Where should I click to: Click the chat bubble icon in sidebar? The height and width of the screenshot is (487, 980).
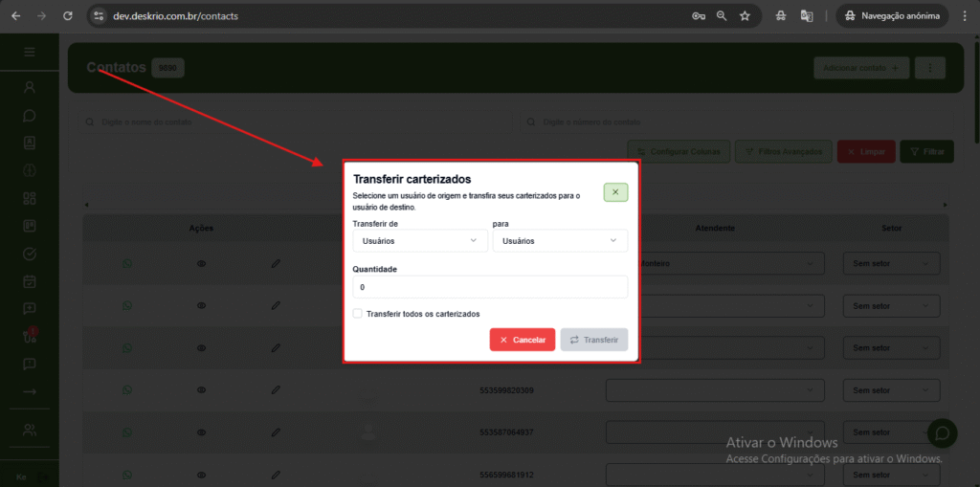tap(30, 115)
